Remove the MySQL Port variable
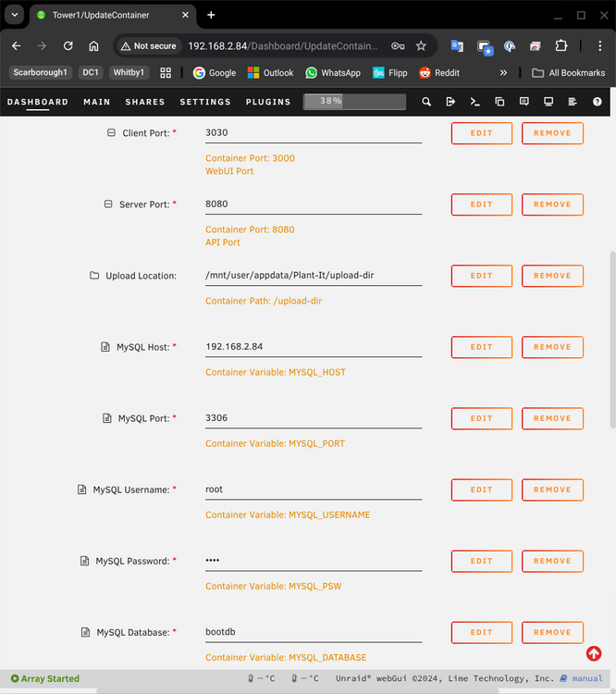This screenshot has width=616, height=694. [552, 418]
